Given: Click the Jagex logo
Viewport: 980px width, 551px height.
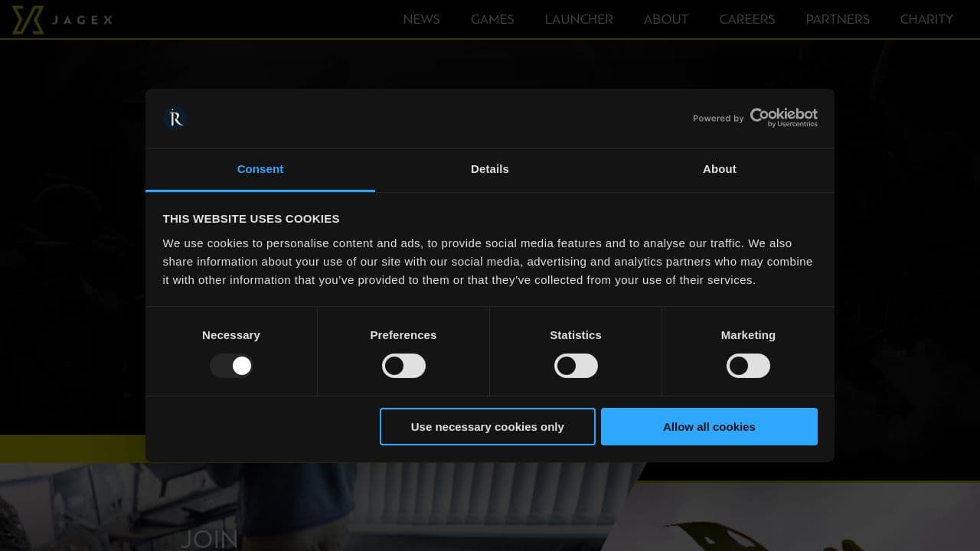Looking at the screenshot, I should pos(61,19).
